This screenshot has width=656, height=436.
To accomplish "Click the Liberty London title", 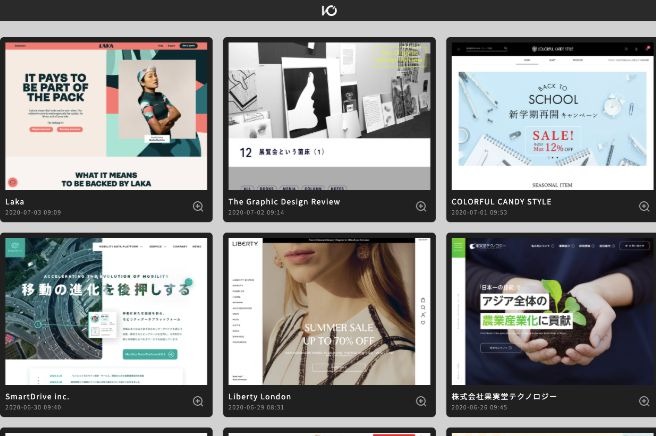I will 259,397.
